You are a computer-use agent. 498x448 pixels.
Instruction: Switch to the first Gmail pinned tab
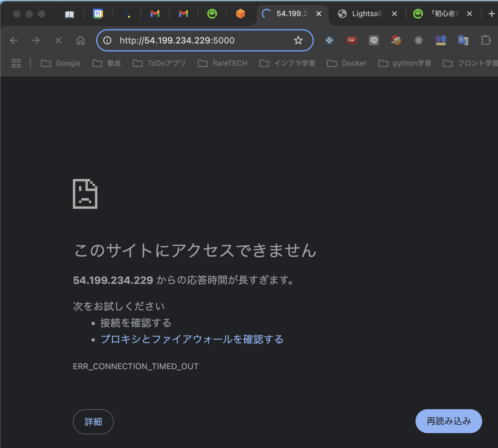tap(155, 14)
